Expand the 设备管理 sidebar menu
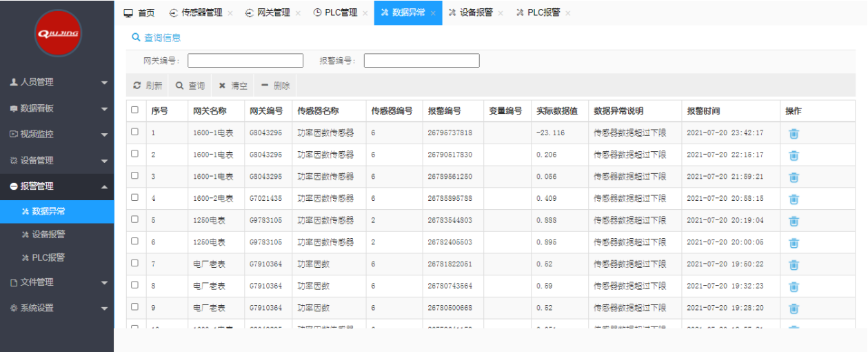868x352 pixels. click(x=57, y=160)
